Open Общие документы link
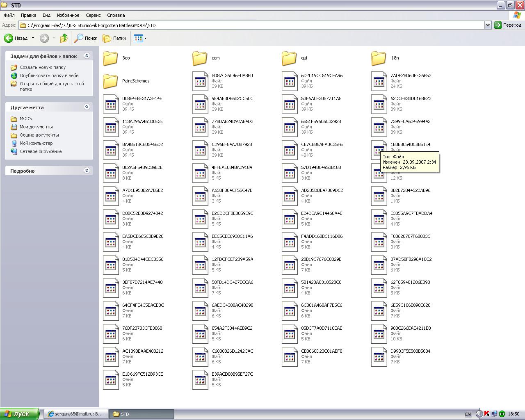The image size is (525, 420). coord(39,135)
